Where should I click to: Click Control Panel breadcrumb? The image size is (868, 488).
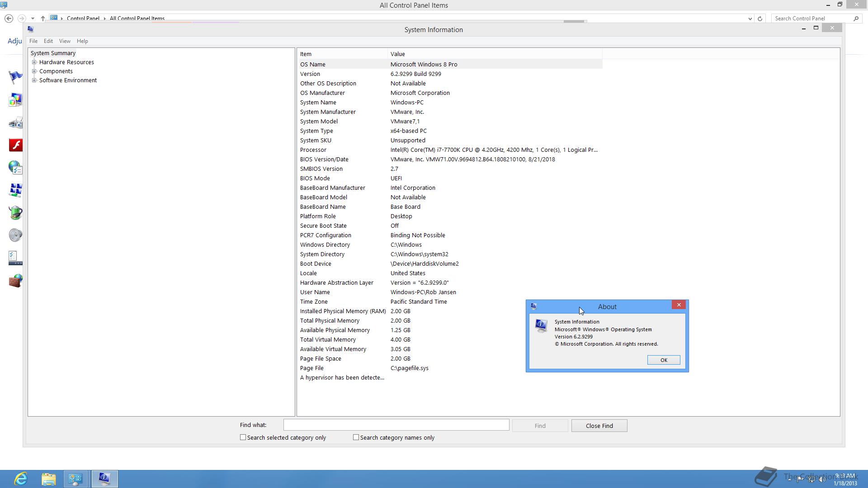pos(83,19)
